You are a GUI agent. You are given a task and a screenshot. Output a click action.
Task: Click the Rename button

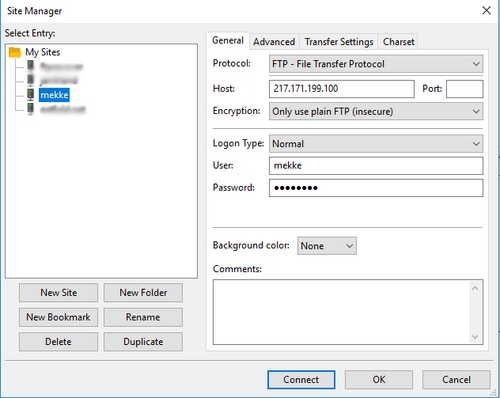(143, 317)
